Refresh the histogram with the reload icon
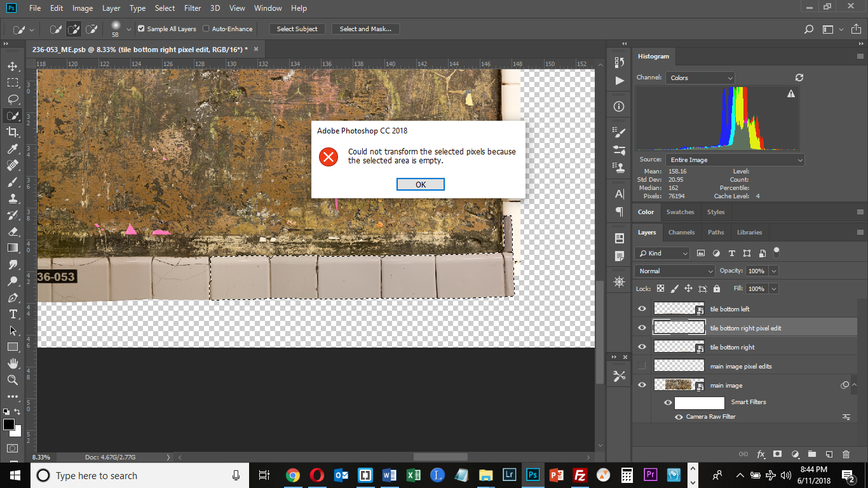The image size is (868, 488). point(799,78)
